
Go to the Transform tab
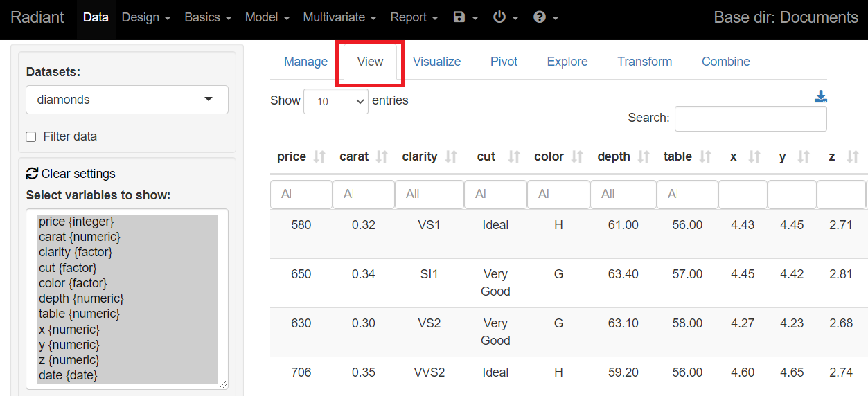pyautogui.click(x=644, y=62)
